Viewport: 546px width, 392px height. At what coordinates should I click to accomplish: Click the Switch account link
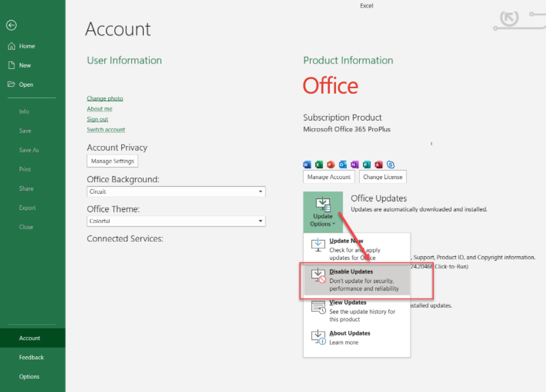pyautogui.click(x=106, y=130)
